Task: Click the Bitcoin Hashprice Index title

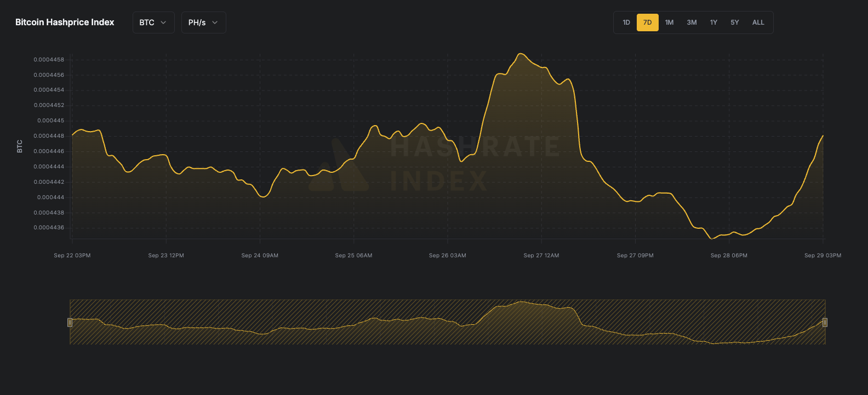Action: [65, 22]
